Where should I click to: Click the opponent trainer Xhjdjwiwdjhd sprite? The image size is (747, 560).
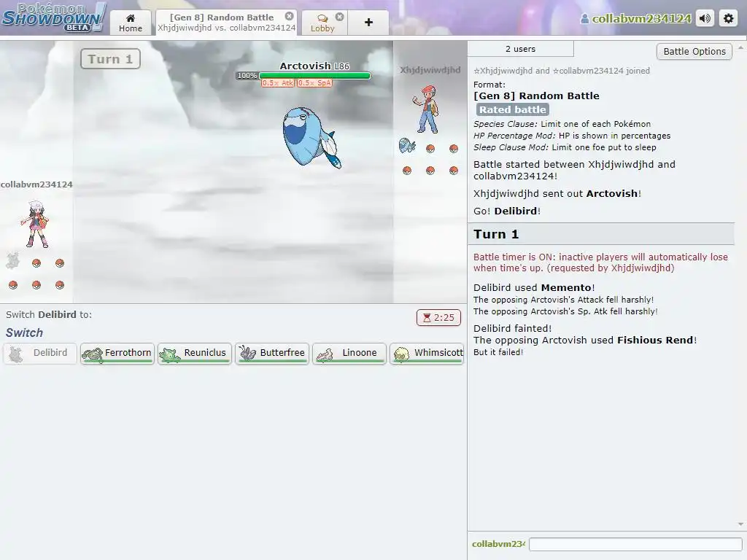427,109
